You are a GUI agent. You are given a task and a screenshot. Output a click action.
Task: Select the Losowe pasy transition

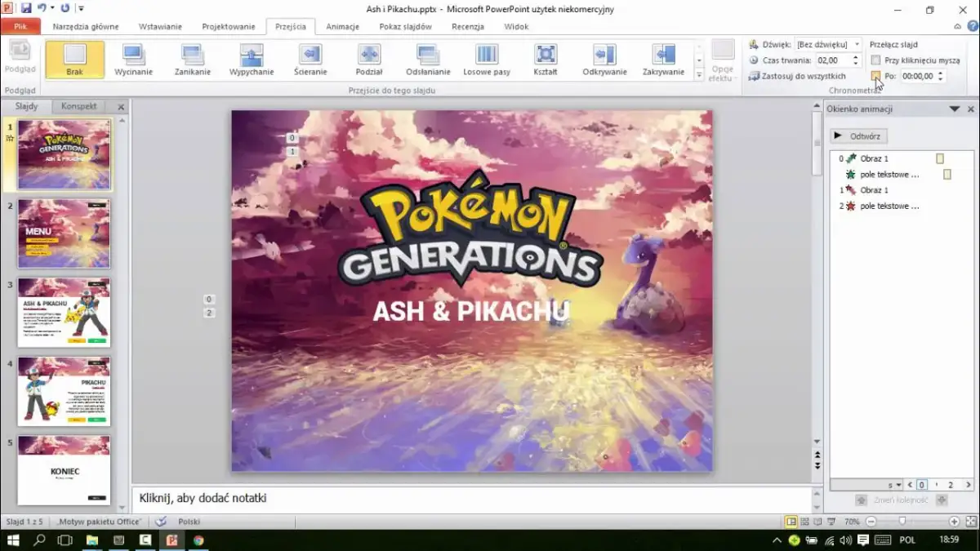(486, 60)
